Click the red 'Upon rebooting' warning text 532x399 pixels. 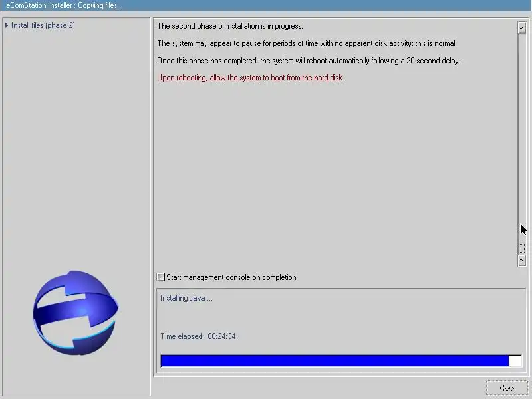(x=251, y=78)
